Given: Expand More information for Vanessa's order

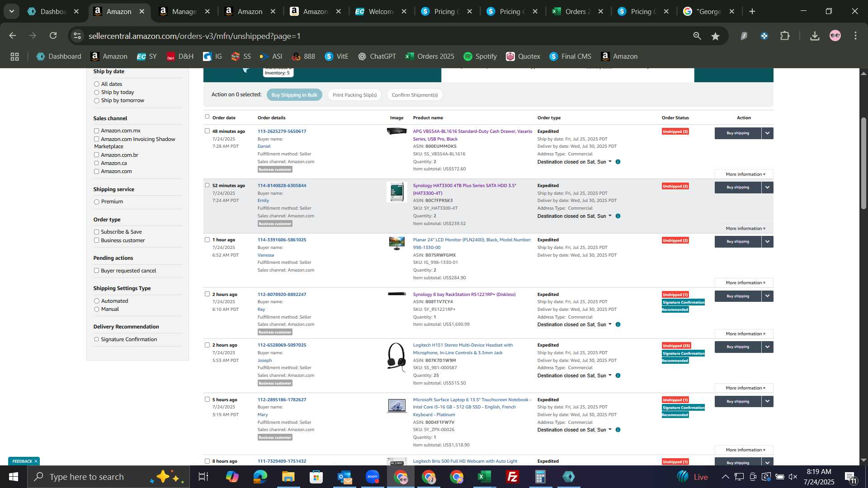Looking at the screenshot, I should [x=744, y=283].
